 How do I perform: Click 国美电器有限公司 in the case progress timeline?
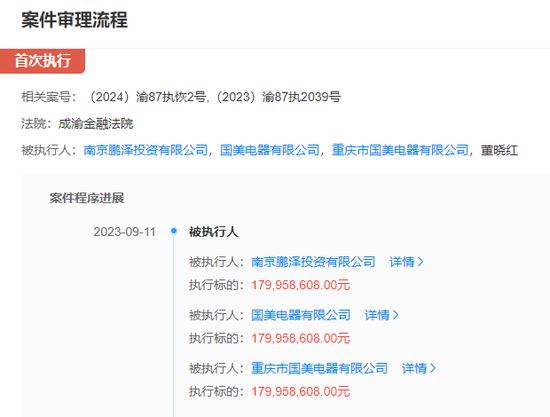(301, 315)
